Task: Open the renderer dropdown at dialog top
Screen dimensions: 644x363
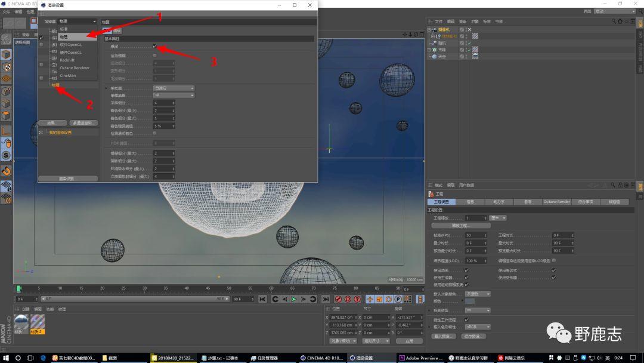Action: pos(78,21)
